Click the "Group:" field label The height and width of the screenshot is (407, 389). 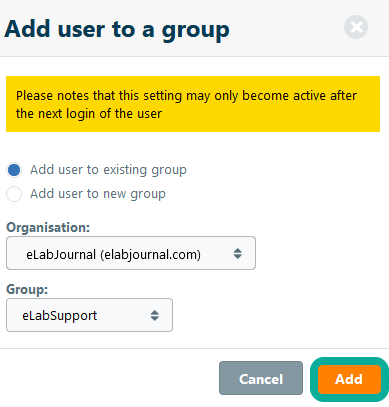click(27, 289)
